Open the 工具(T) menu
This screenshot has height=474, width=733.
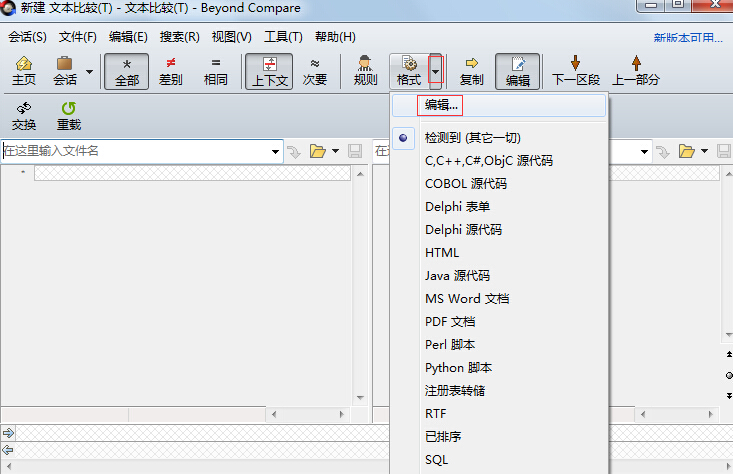click(283, 36)
